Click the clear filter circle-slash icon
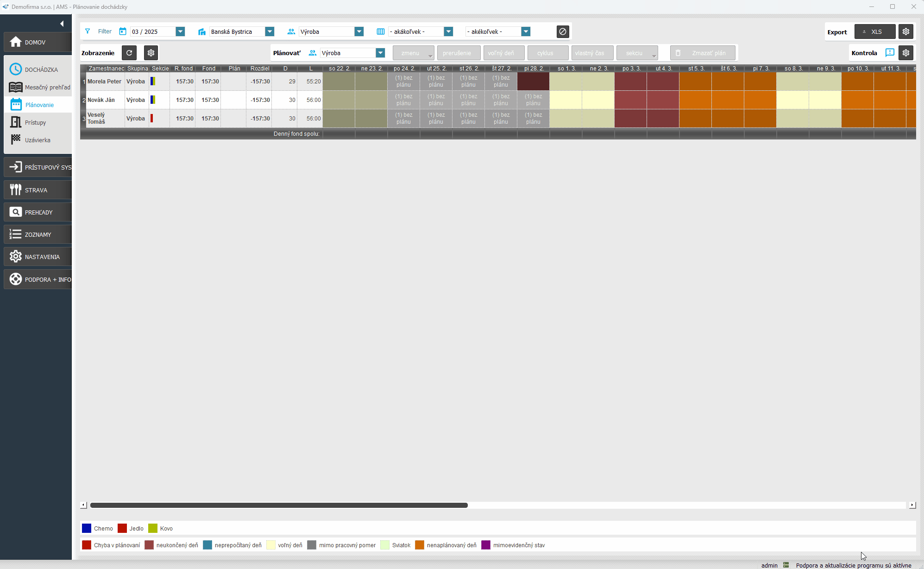The height and width of the screenshot is (569, 924). [563, 32]
